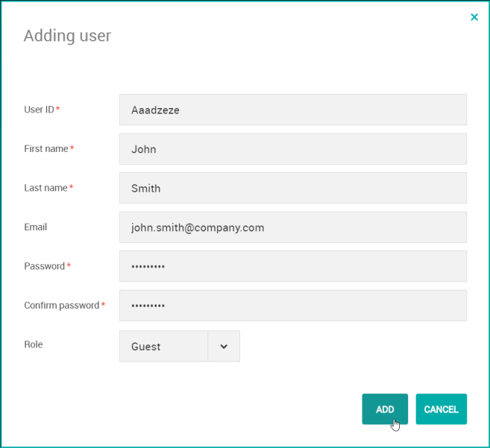This screenshot has height=448, width=490.
Task: Click the red asterisk beside Confirm password
Action: (104, 305)
